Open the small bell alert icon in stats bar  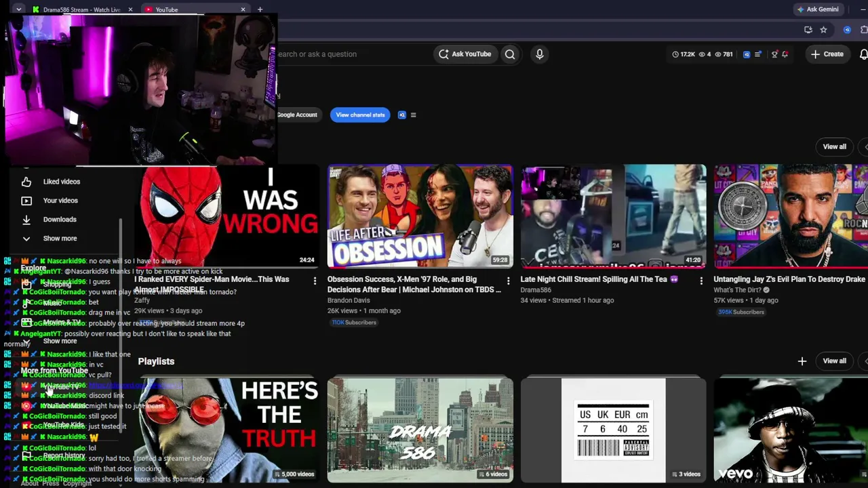tap(785, 54)
